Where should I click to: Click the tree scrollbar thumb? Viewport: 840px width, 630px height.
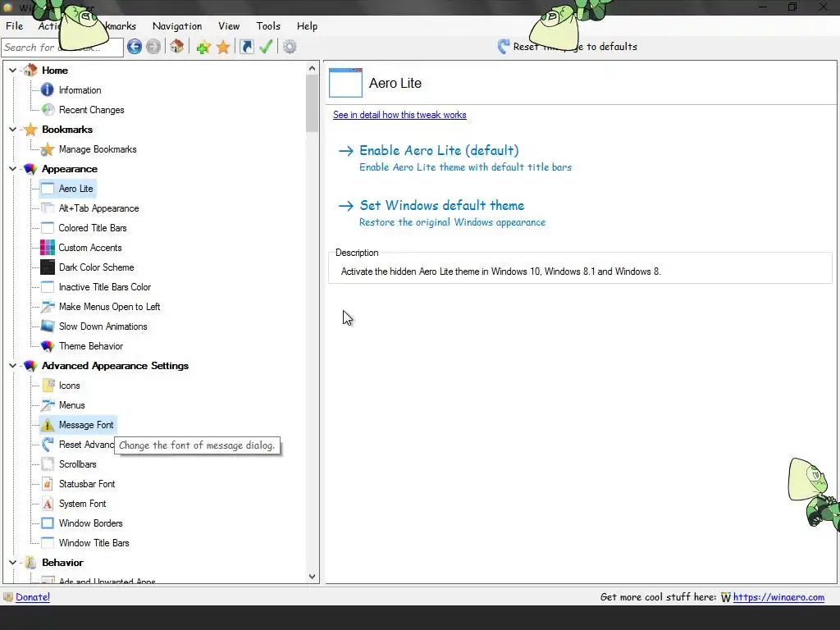tap(313, 103)
